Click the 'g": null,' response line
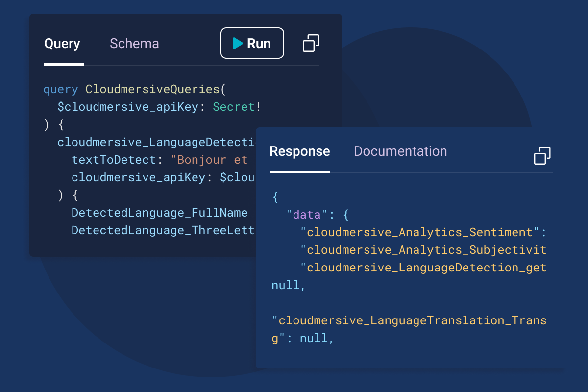This screenshot has height=392, width=588. (x=303, y=338)
